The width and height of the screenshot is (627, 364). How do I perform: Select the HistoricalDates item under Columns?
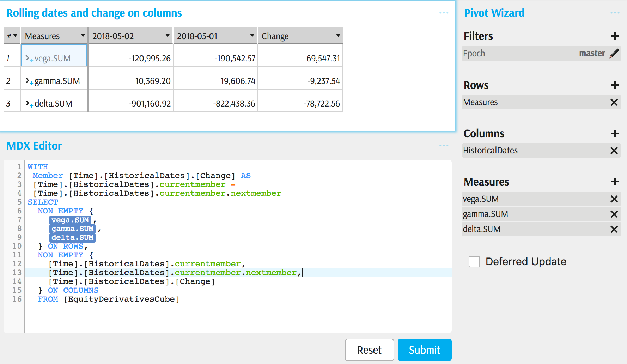click(541, 151)
